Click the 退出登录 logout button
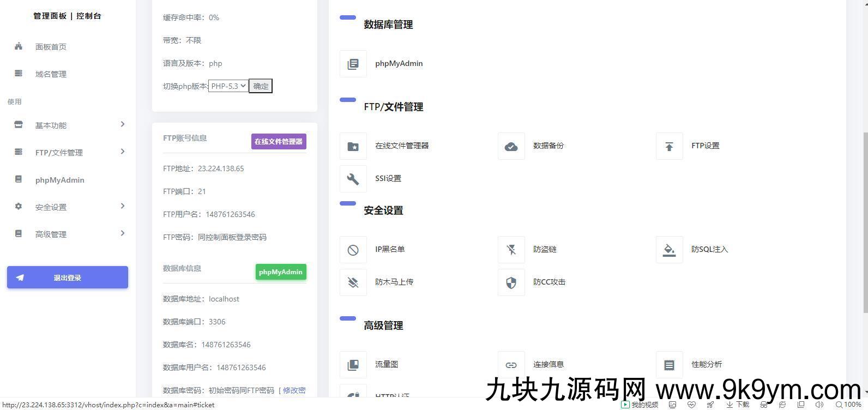This screenshot has width=868, height=410. pos(68,278)
